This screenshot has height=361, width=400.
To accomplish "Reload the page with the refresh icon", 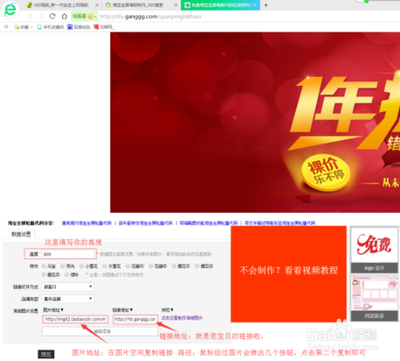I will [52, 16].
